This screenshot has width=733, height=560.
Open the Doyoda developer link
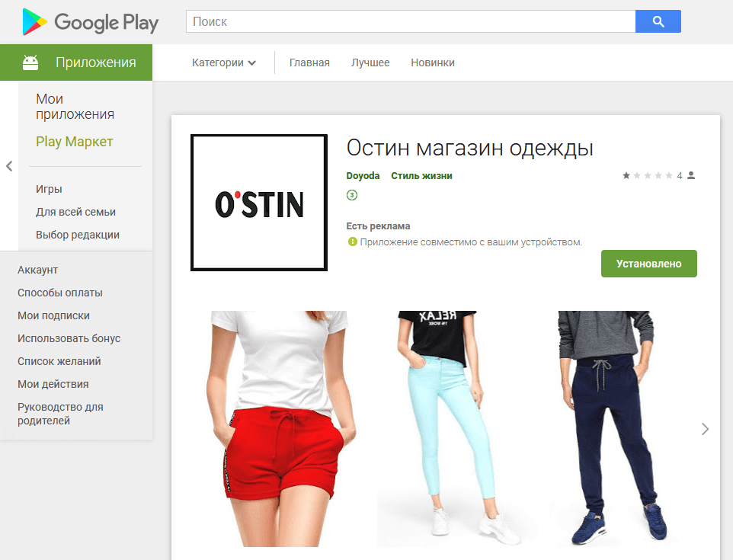coord(363,176)
